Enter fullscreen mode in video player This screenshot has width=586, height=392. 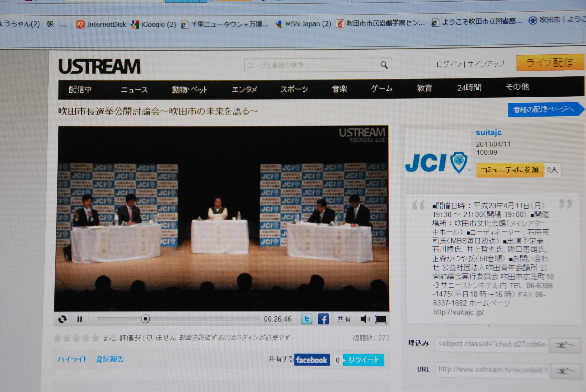381,319
